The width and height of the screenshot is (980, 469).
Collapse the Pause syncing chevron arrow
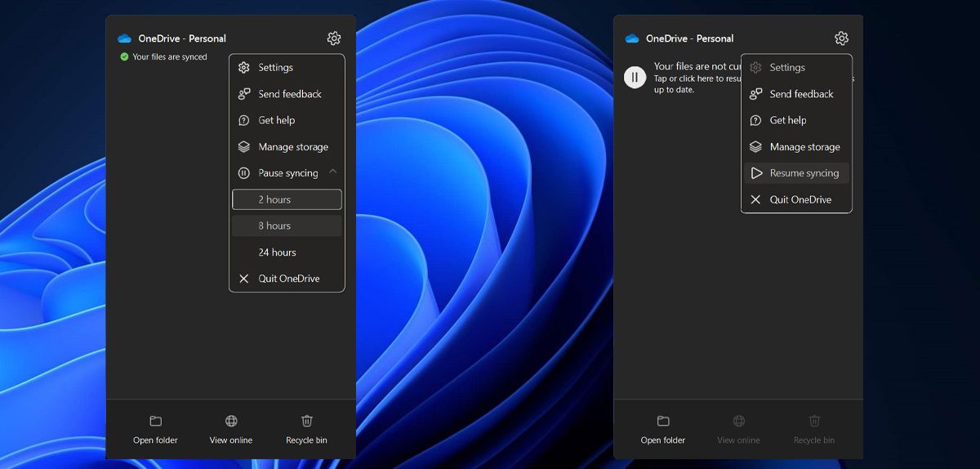tap(332, 172)
